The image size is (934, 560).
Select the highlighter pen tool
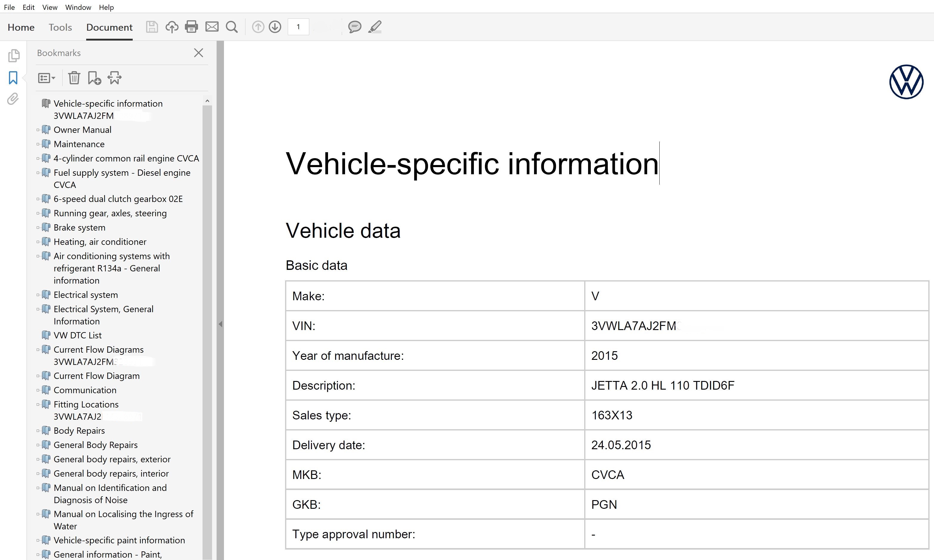pos(375,27)
